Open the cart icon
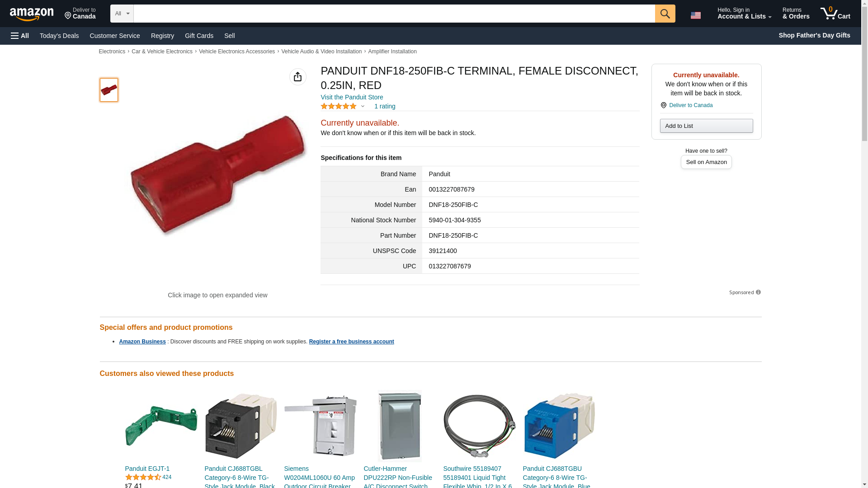The image size is (868, 488). click(x=835, y=14)
